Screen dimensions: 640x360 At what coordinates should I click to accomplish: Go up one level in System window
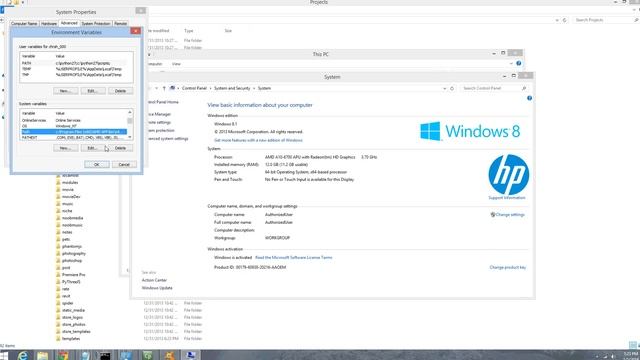coord(164,88)
